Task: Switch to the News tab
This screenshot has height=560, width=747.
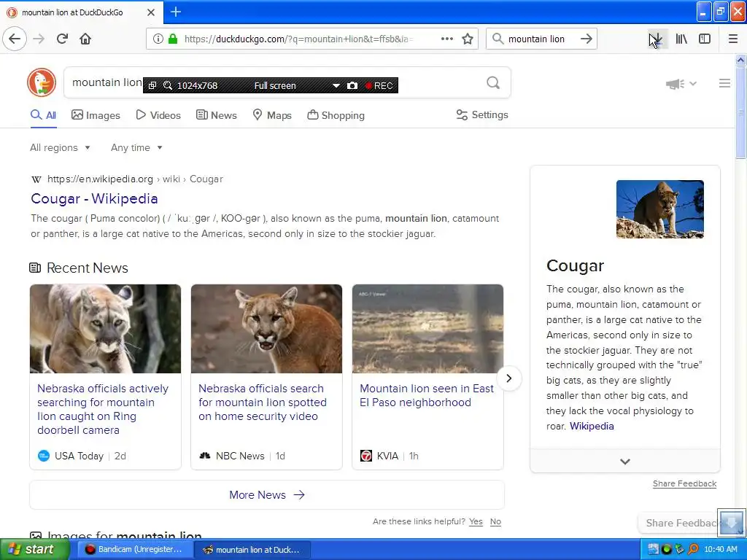Action: click(216, 115)
